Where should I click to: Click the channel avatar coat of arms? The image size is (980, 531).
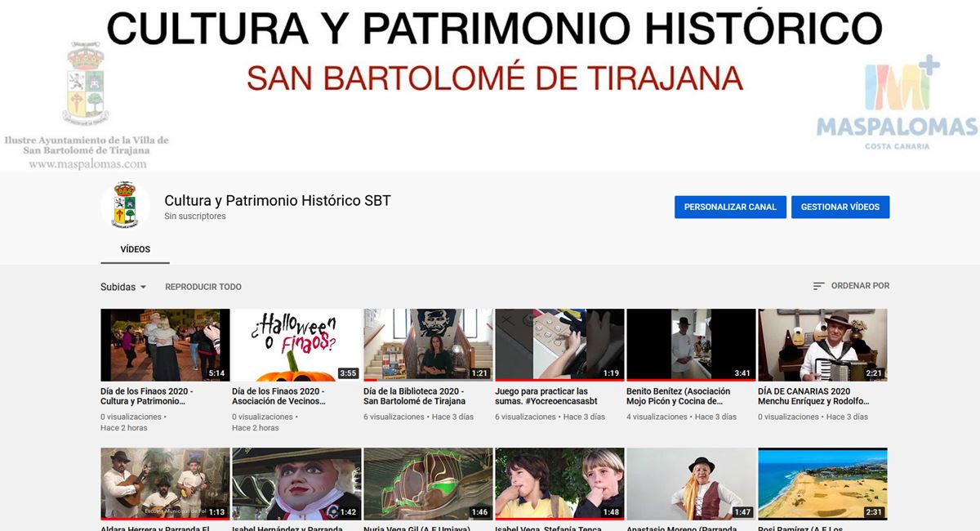pos(124,206)
